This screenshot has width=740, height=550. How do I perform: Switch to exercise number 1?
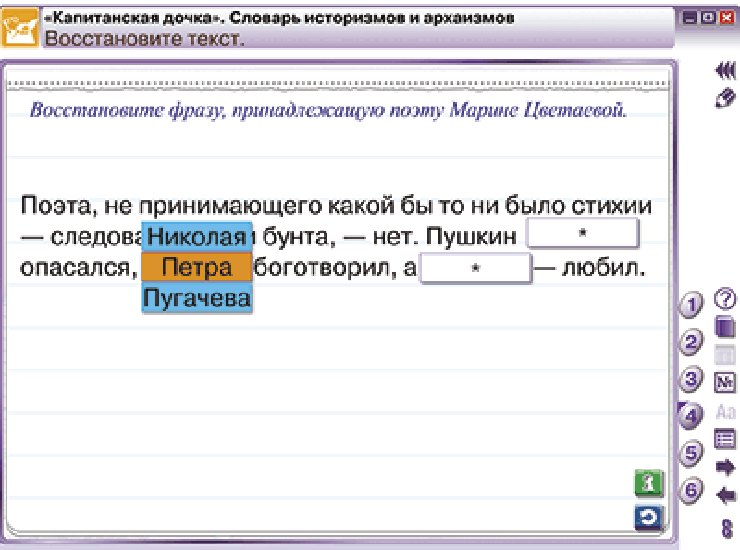click(691, 305)
